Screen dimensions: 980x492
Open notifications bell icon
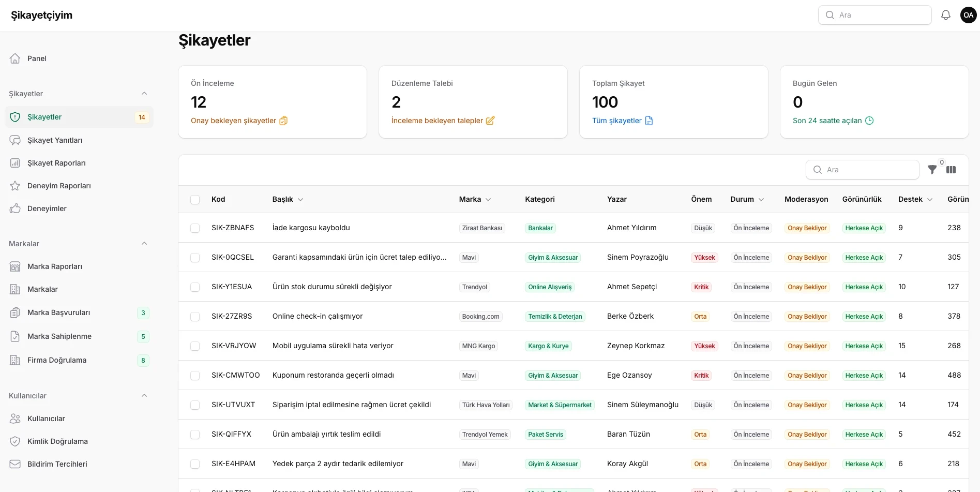click(945, 15)
